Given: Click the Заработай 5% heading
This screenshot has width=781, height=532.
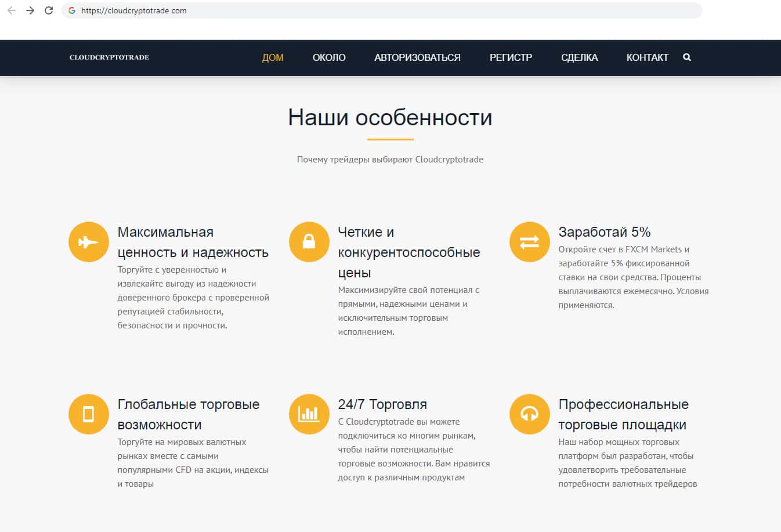Looking at the screenshot, I should [x=604, y=232].
